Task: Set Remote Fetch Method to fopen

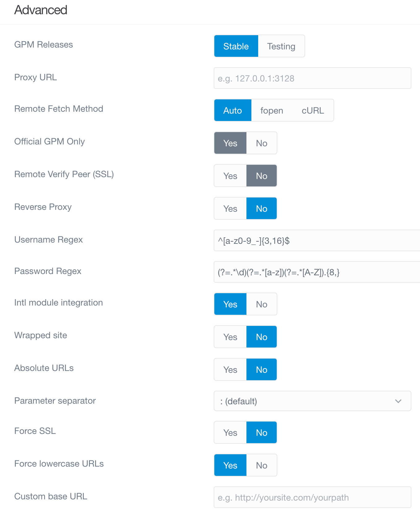Action: pos(271,110)
